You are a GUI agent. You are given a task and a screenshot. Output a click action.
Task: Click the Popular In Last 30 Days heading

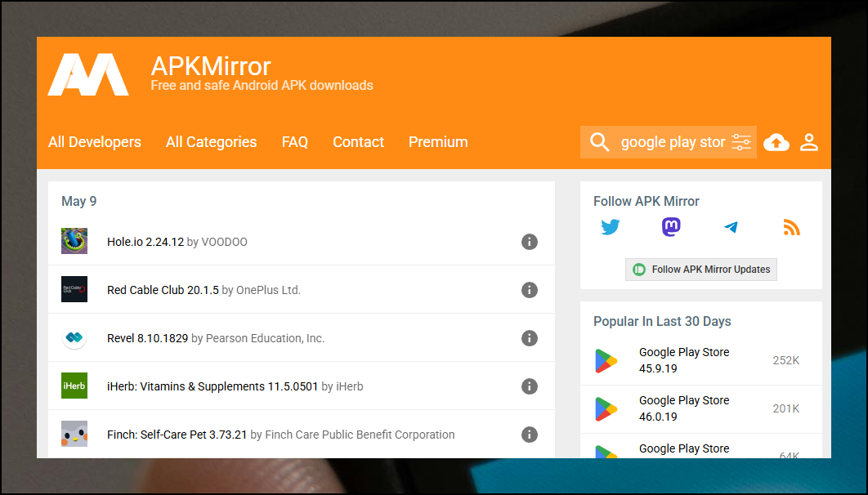662,321
